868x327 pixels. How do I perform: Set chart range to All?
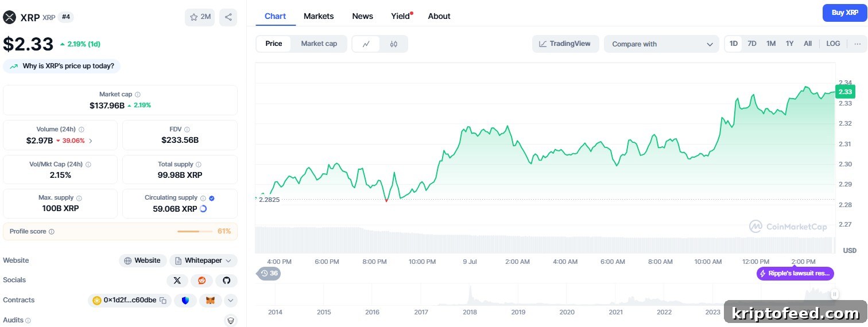point(808,44)
